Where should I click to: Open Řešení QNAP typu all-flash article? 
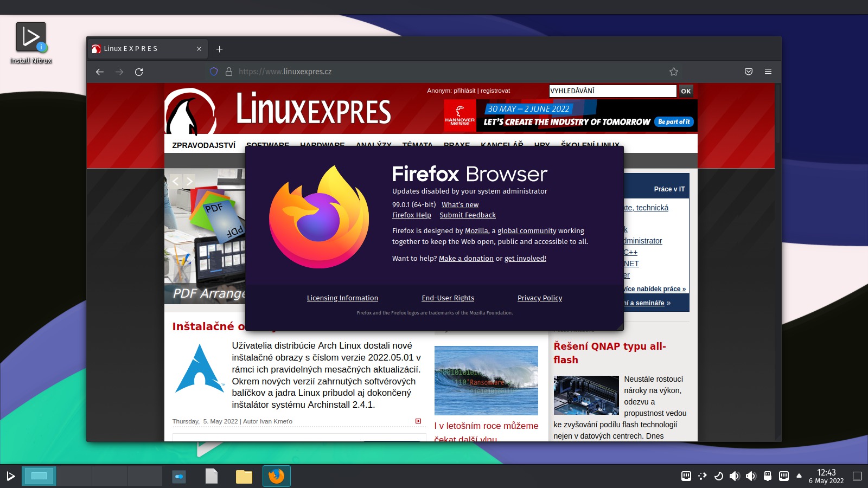pos(610,353)
